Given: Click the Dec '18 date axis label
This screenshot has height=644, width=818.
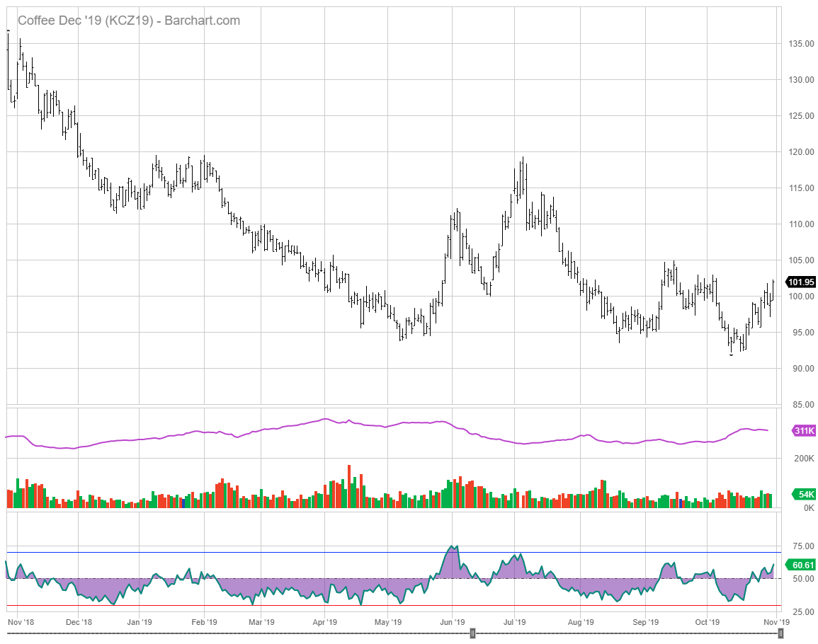Looking at the screenshot, I should pyautogui.click(x=79, y=622).
